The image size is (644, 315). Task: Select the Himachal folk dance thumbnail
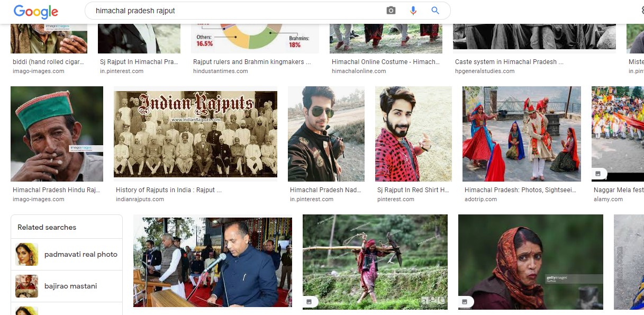pyautogui.click(x=521, y=133)
